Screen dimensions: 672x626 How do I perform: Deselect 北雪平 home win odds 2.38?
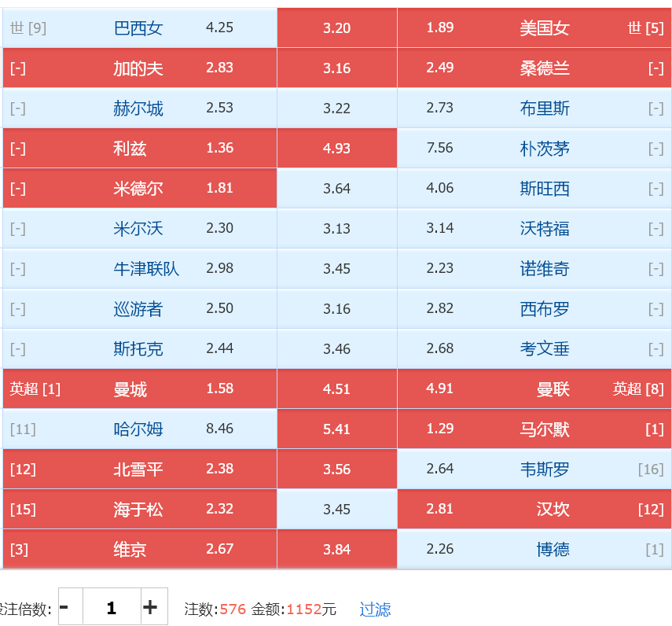[x=140, y=469]
